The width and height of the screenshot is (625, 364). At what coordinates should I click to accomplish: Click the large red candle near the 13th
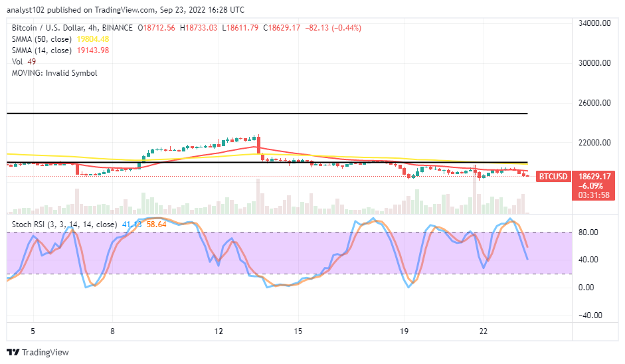tap(258, 145)
